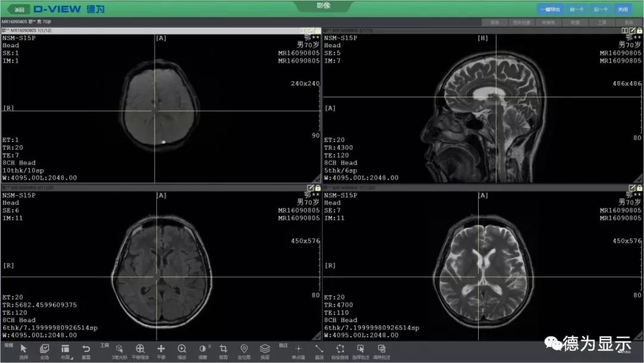Open the 报告 report tab
Viewport: 644px width, 363px height.
pos(494,23)
